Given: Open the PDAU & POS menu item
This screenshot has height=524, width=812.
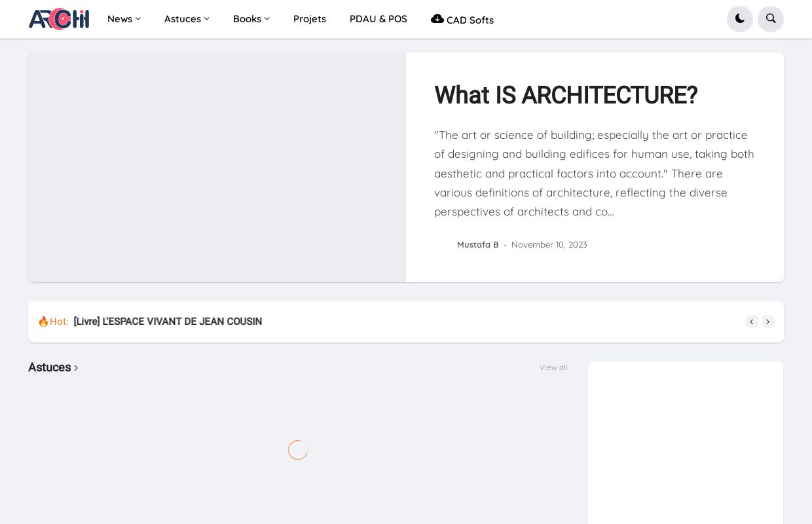Looking at the screenshot, I should coord(378,19).
